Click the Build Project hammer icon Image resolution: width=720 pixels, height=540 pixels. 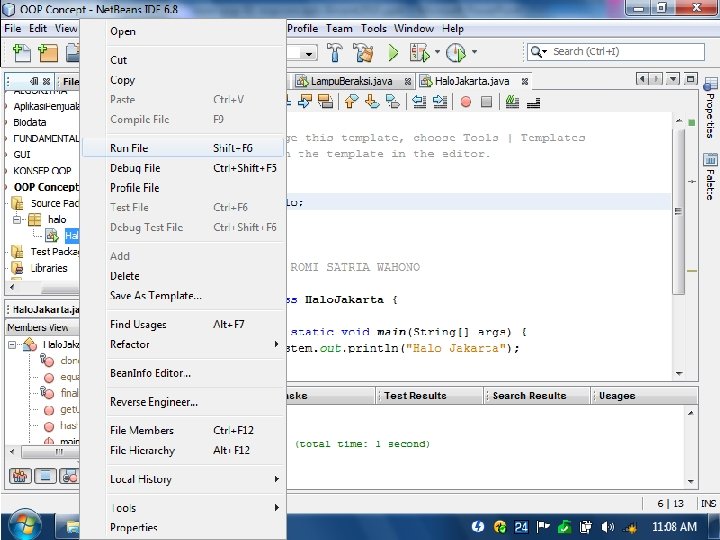[334, 52]
